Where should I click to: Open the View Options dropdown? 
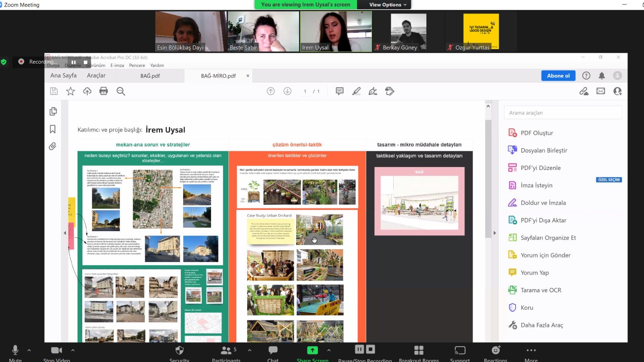pyautogui.click(x=388, y=5)
